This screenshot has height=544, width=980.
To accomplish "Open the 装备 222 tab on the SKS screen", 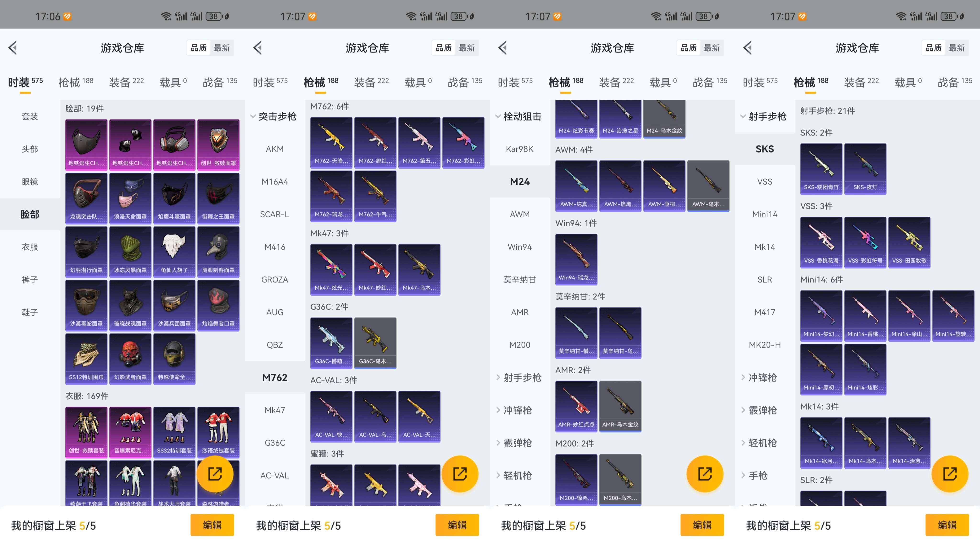I will tap(861, 82).
